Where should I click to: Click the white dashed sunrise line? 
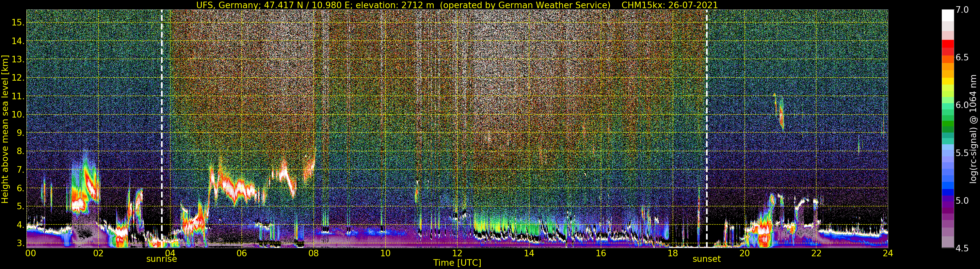tap(162, 129)
